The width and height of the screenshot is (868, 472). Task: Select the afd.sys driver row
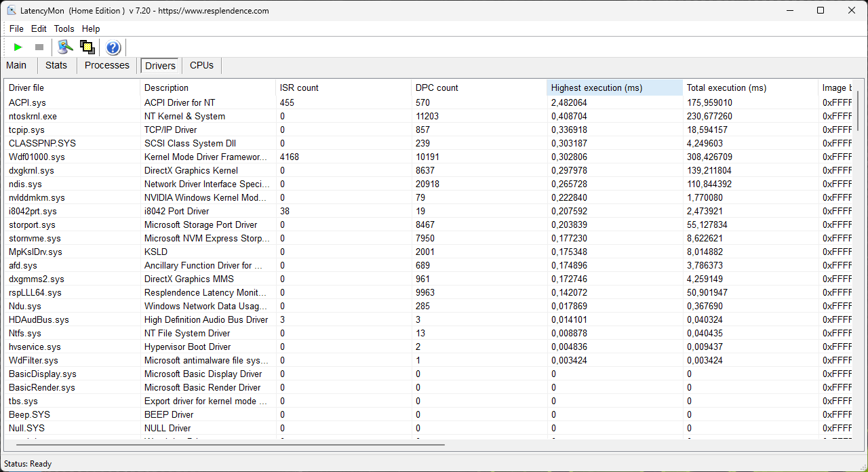coord(429,265)
